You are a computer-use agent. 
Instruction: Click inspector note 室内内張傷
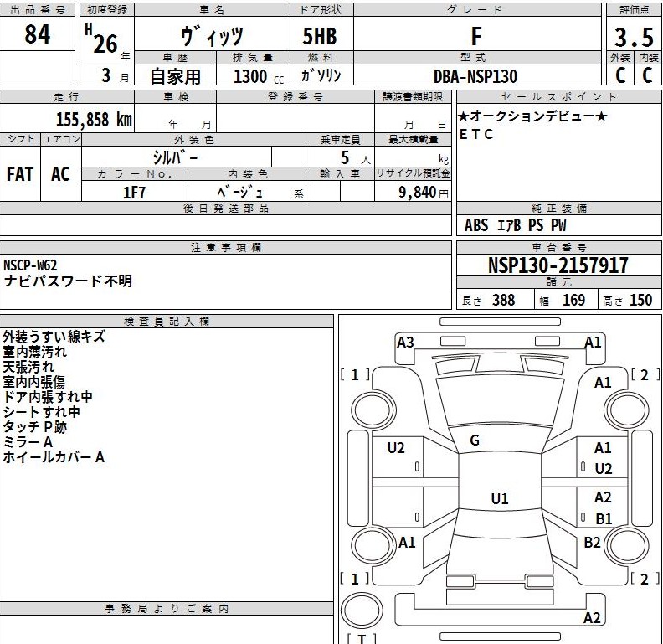(33, 382)
